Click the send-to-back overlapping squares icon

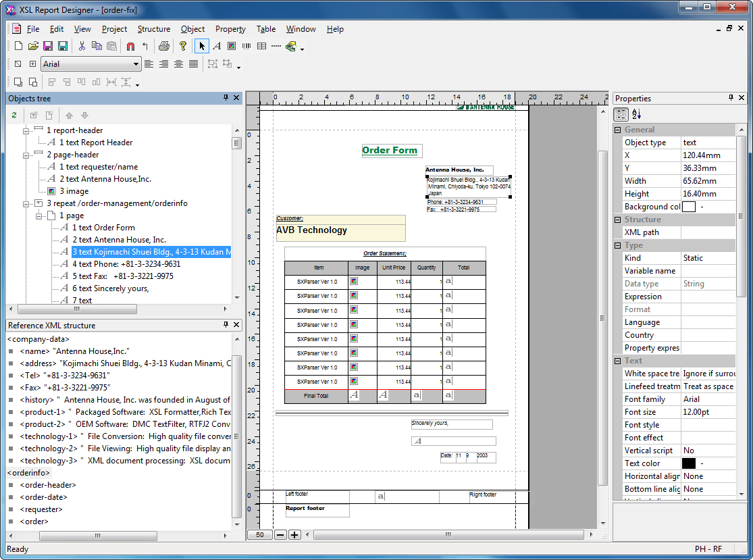point(33,82)
